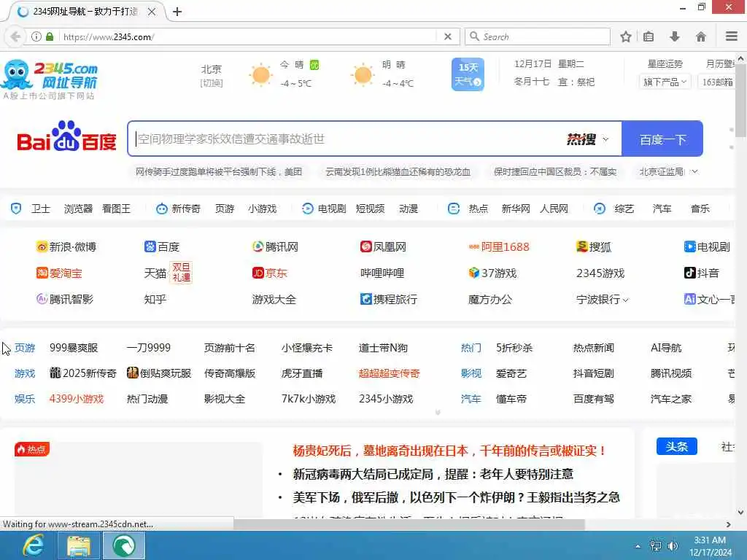Open the taskbar clock showing 3:31 AM
This screenshot has height=560, width=747.
coord(711,546)
